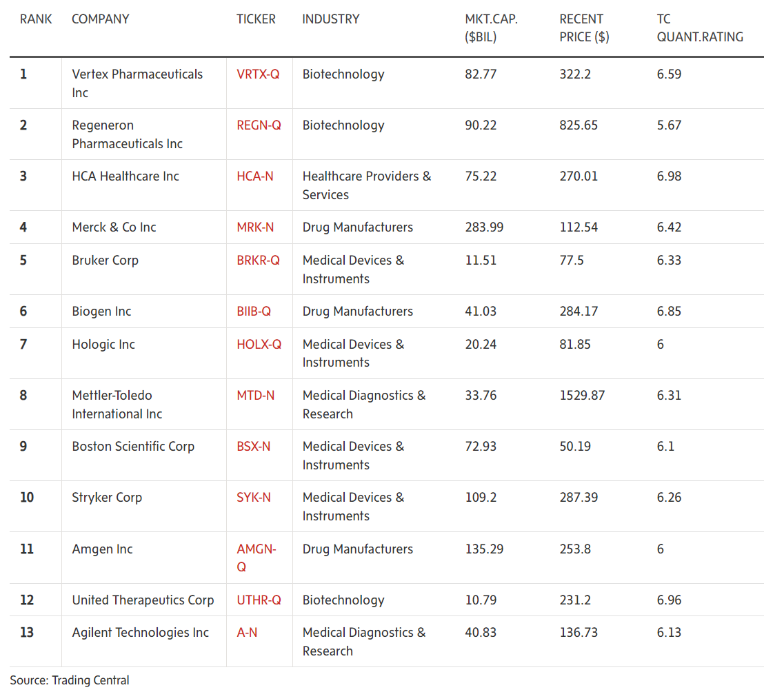The height and width of the screenshot is (692, 784).
Task: Open the HCA-N ticker link
Action: (x=254, y=176)
